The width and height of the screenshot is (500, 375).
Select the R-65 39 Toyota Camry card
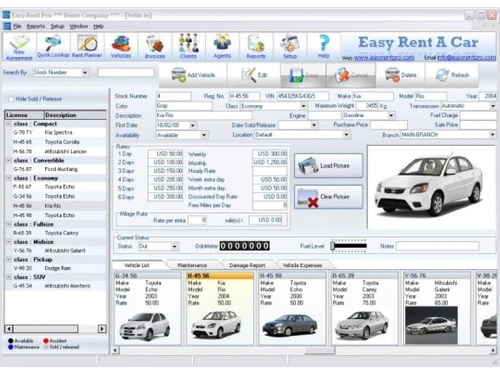pyautogui.click(x=365, y=308)
